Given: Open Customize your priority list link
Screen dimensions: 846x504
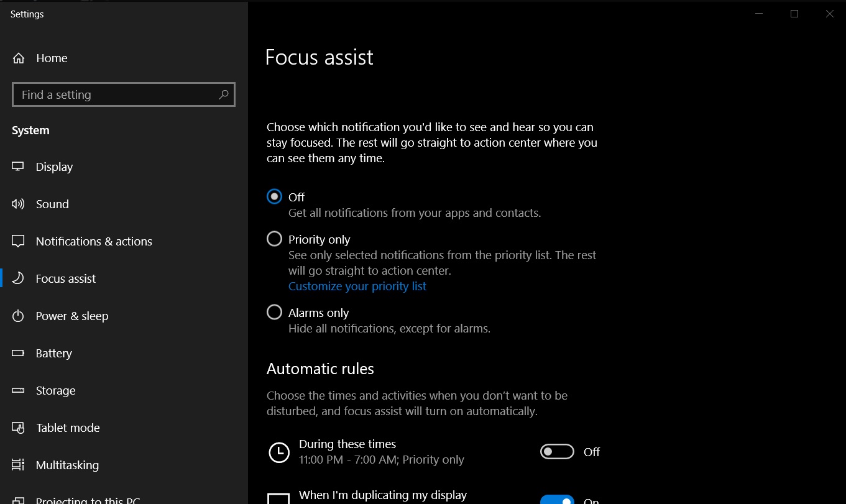Looking at the screenshot, I should [357, 286].
